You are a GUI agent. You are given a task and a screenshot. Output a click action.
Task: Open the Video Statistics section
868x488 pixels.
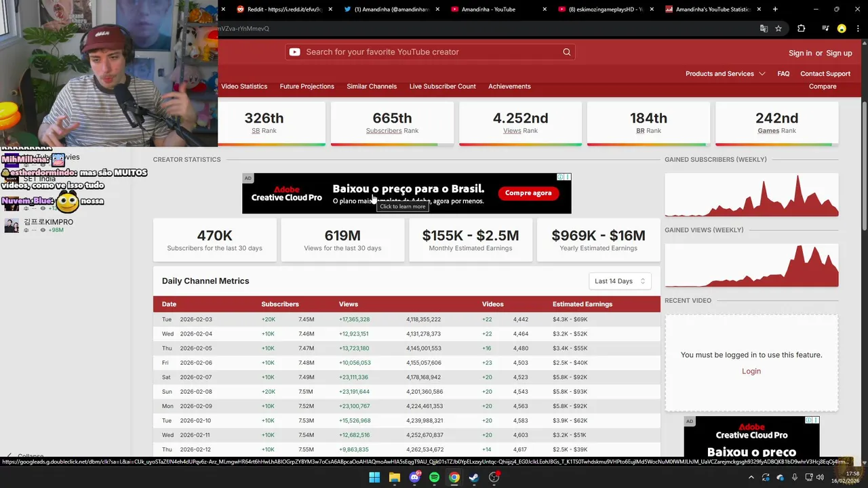click(x=244, y=86)
